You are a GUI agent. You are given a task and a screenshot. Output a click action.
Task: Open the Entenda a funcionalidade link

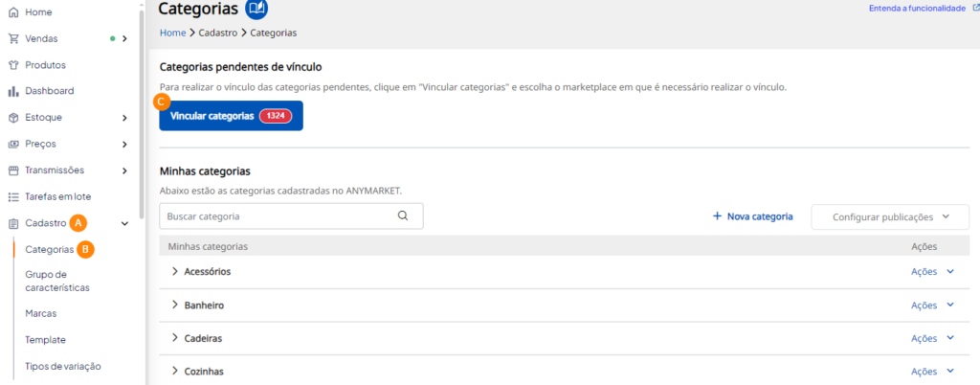(x=917, y=9)
